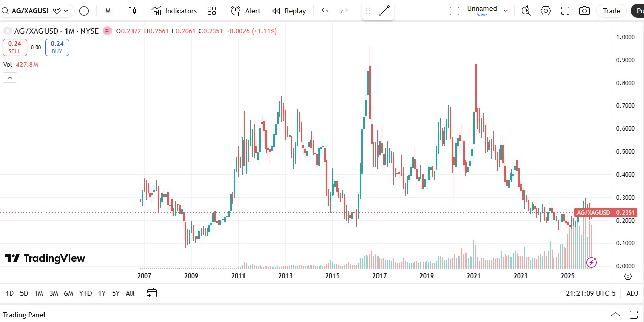Click the redo arrow
644x322 pixels.
point(344,11)
